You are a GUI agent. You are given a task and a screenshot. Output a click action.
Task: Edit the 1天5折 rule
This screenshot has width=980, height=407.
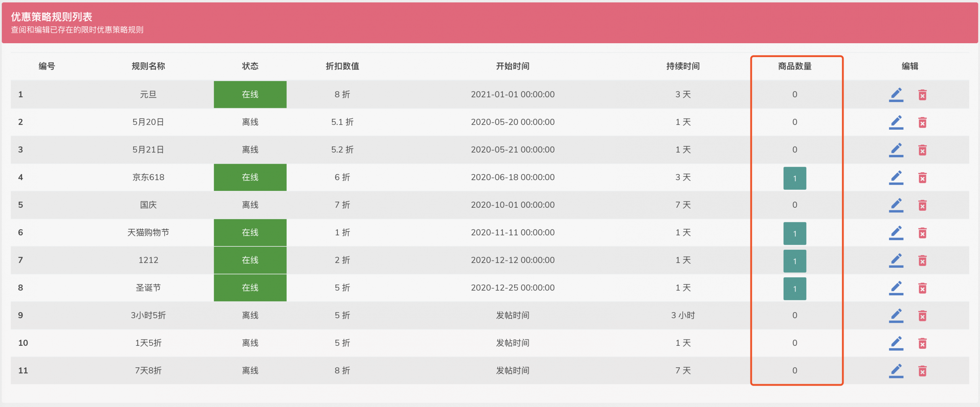coord(896,343)
